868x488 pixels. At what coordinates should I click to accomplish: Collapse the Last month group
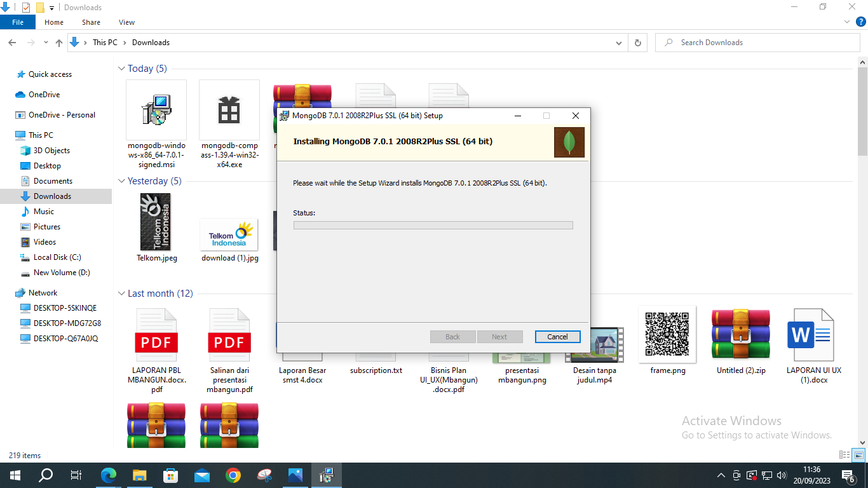click(x=122, y=294)
